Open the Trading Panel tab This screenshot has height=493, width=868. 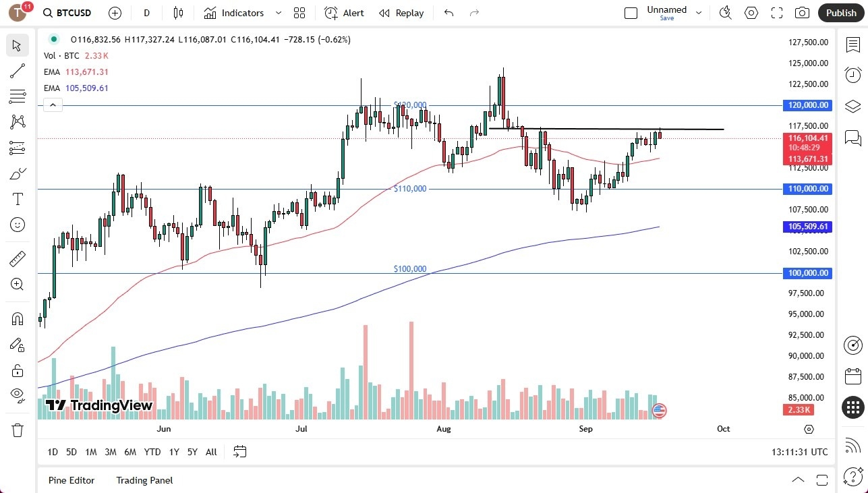(x=144, y=480)
